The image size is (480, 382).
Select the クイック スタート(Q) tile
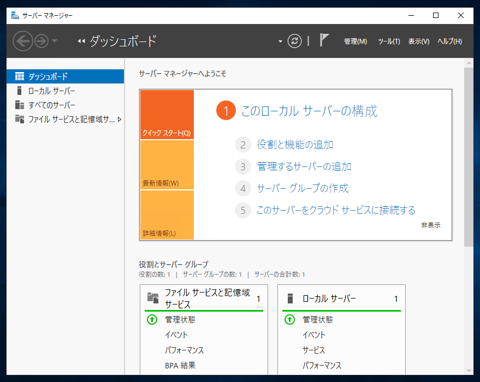pyautogui.click(x=167, y=114)
